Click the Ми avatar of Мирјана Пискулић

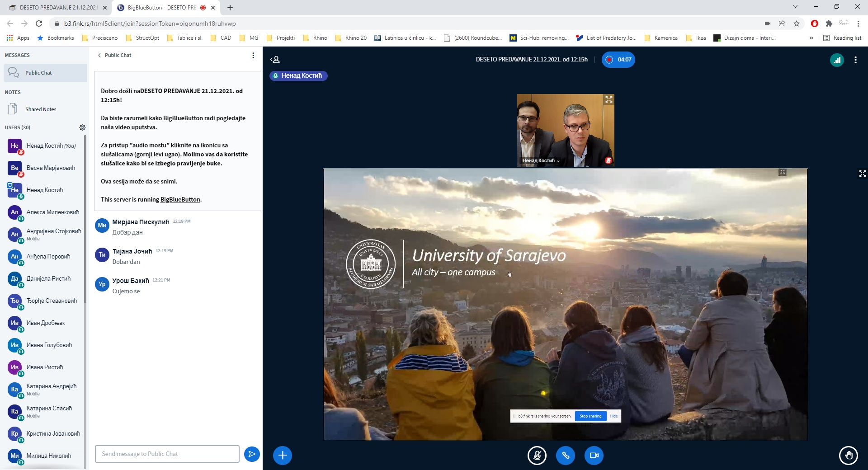tap(102, 225)
